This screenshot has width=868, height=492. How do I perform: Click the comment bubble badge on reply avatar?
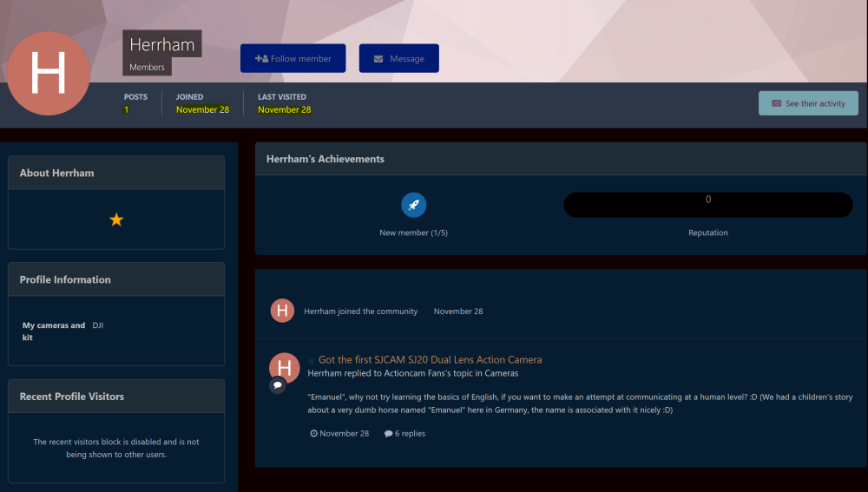[x=278, y=384]
